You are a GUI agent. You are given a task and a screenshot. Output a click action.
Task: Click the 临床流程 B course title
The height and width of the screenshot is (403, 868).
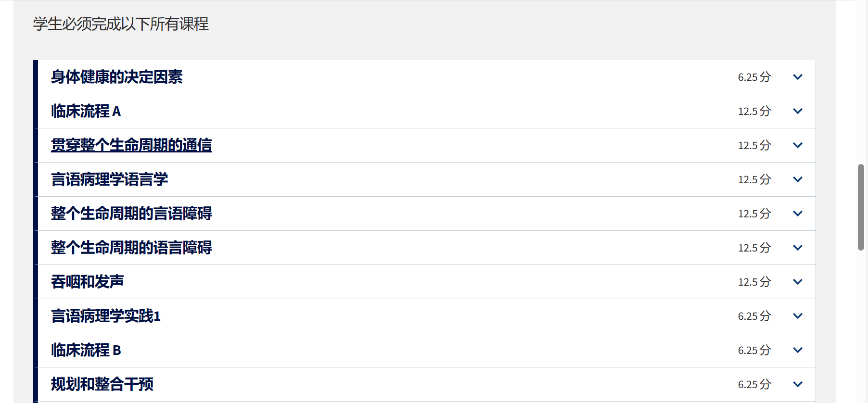[86, 350]
